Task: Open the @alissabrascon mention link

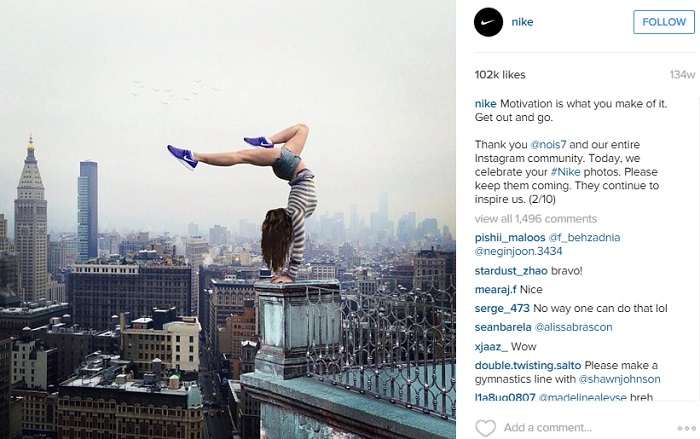Action: click(573, 327)
